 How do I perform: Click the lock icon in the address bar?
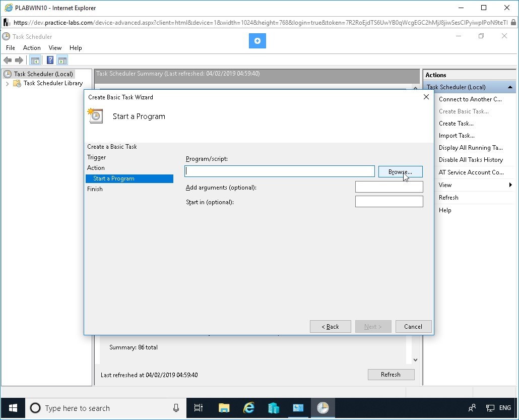tap(513, 23)
